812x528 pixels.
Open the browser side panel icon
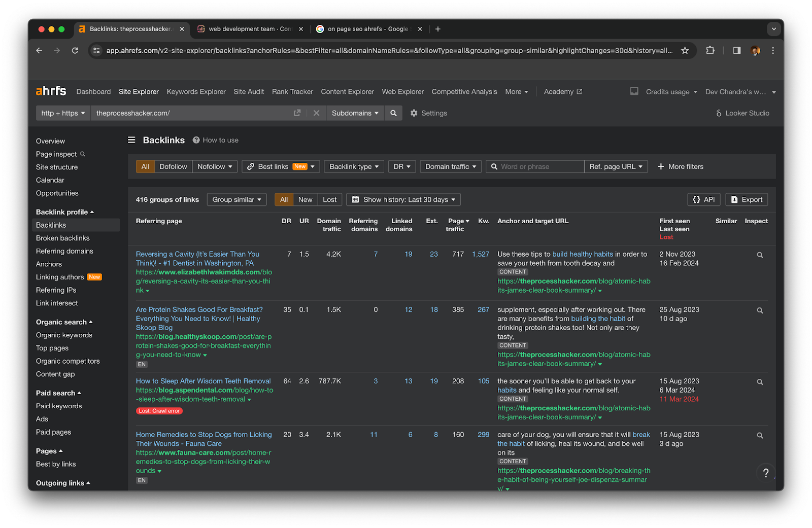[737, 50]
